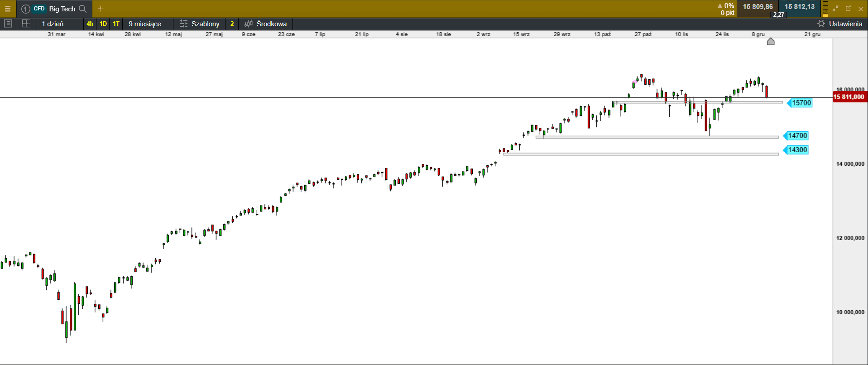Pop out the chart into a new window
Image resolution: width=868 pixels, height=365 pixels.
click(848, 9)
